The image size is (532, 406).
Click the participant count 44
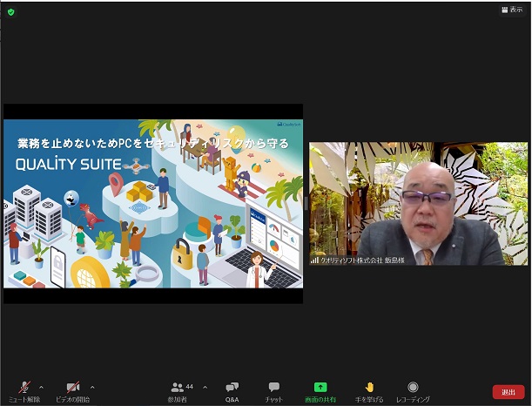pyautogui.click(x=189, y=387)
